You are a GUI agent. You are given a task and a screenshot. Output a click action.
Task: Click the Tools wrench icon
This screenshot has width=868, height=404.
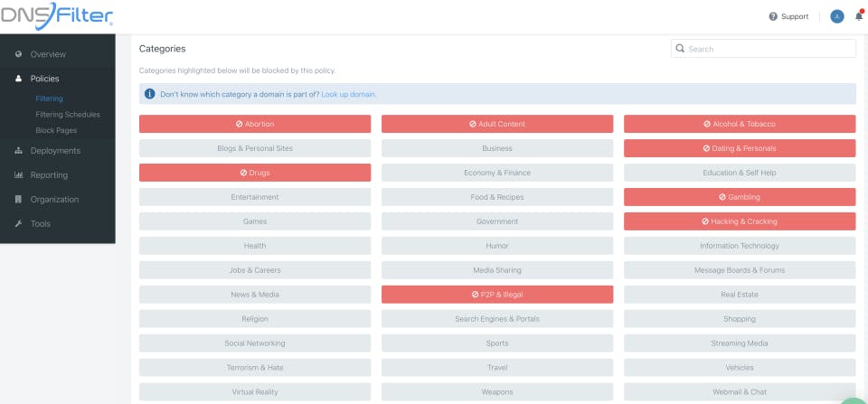click(19, 224)
